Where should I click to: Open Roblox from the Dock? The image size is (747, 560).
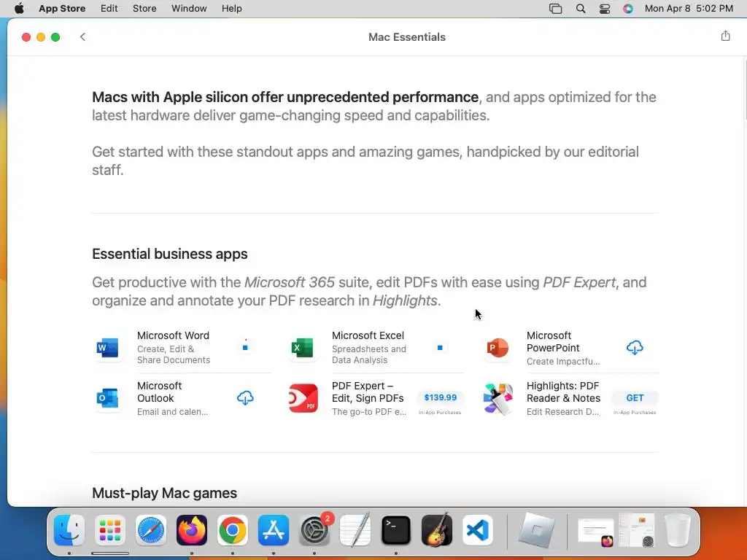coord(537,530)
